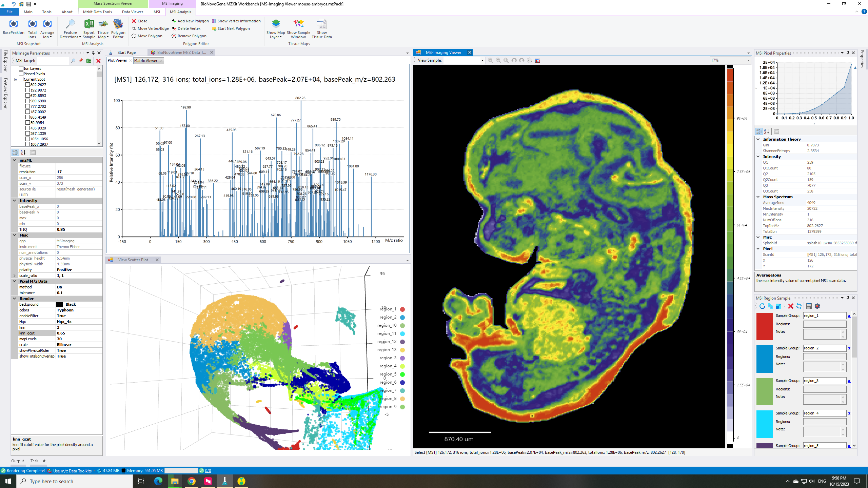The height and width of the screenshot is (488, 868).
Task: Click Show Tissue Data icon
Action: 321,24
